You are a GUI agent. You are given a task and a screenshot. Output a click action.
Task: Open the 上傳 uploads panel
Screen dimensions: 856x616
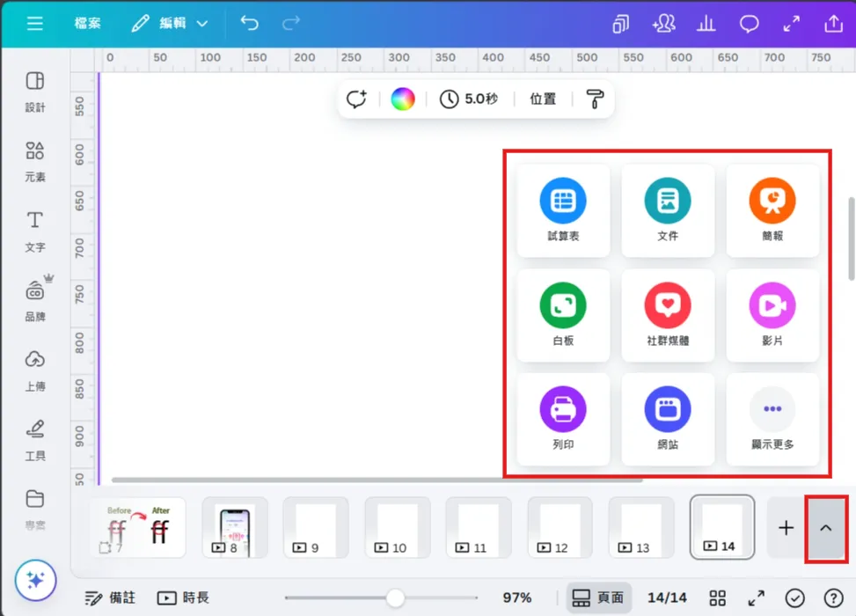coord(35,371)
